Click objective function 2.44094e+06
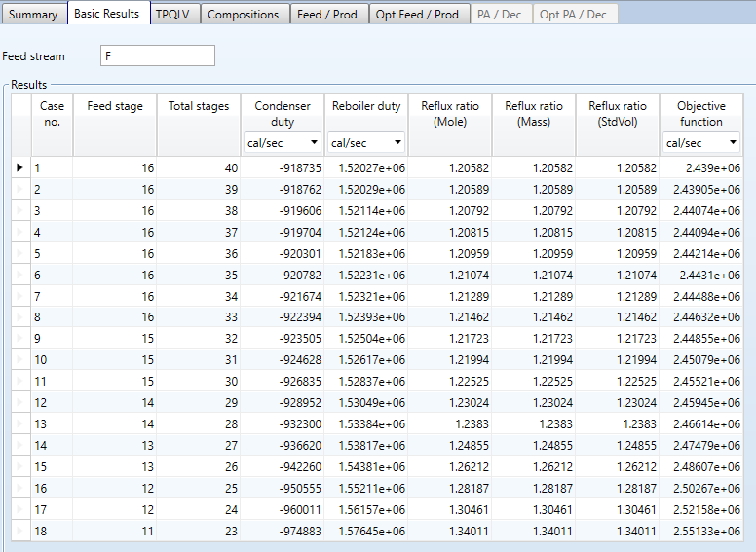 [x=701, y=232]
